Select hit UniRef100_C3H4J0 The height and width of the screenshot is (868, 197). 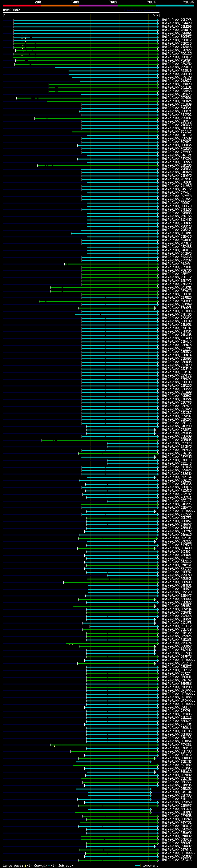(176, 342)
